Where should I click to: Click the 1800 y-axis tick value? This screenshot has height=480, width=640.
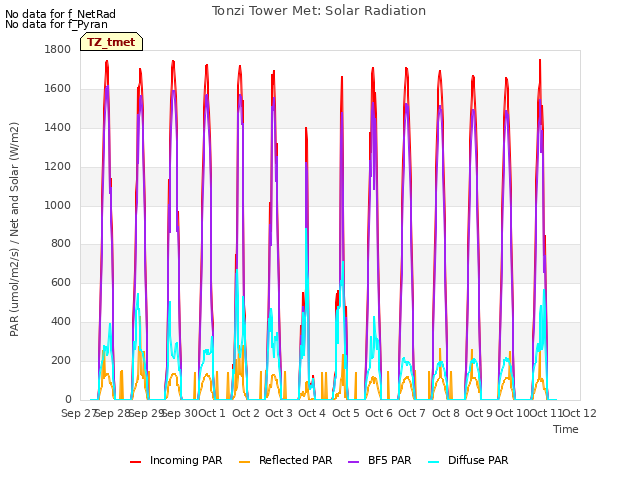pos(58,49)
